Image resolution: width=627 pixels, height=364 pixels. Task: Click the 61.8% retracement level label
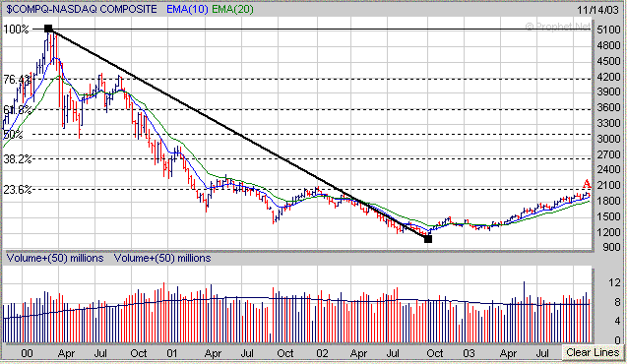(x=17, y=109)
